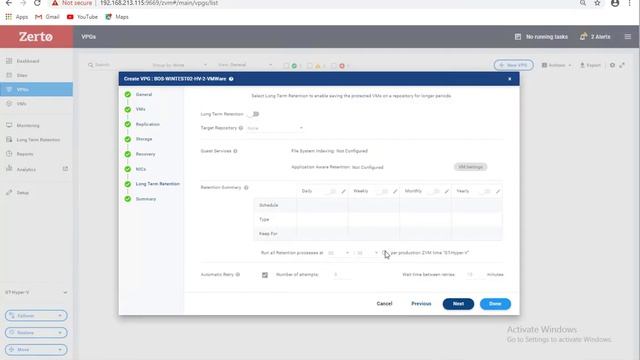Open the Dashboard icon in the sidebar
This screenshot has height=360, width=640.
(9, 61)
